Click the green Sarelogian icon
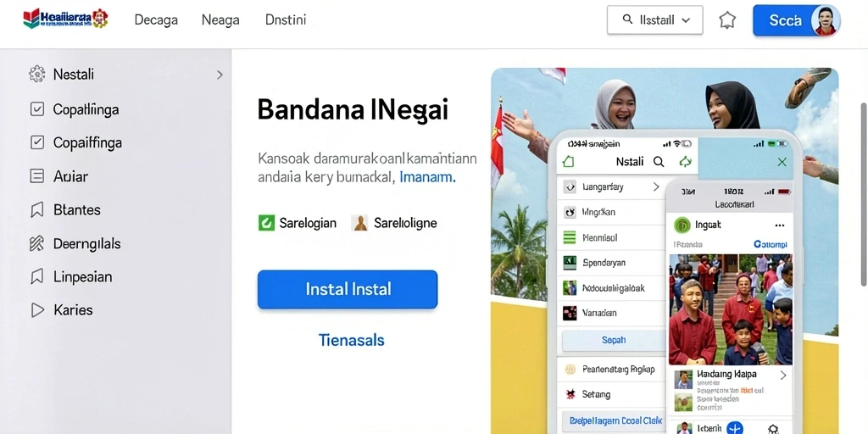868x434 pixels. (x=266, y=223)
